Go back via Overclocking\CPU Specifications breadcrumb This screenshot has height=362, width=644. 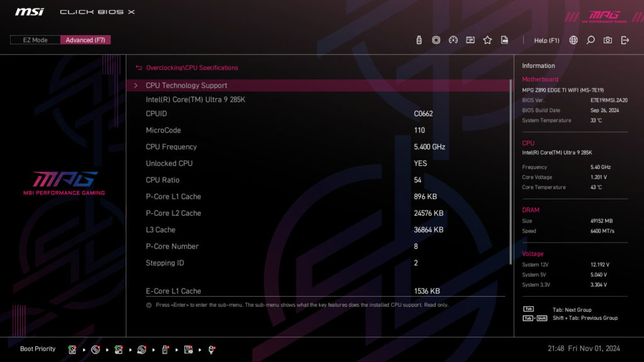coord(192,67)
